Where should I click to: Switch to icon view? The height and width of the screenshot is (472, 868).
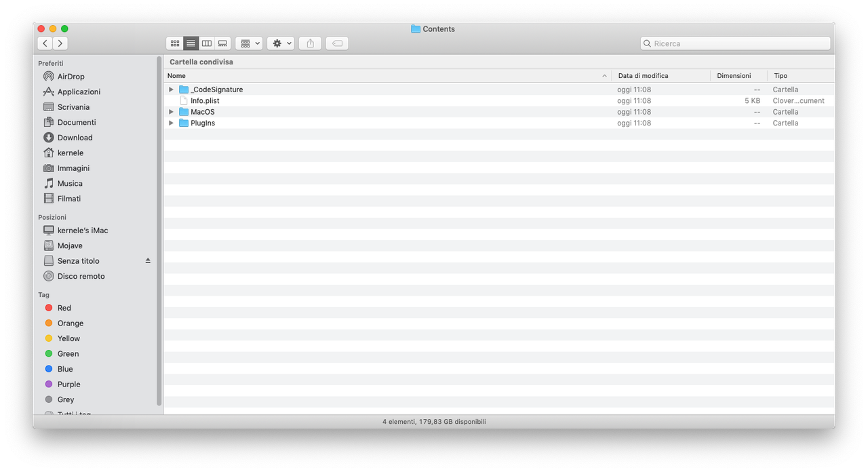tap(175, 43)
